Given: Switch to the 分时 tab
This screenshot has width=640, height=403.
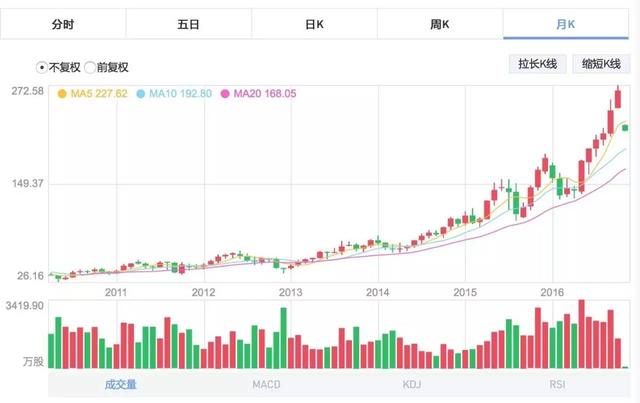Looking at the screenshot, I should tap(63, 24).
